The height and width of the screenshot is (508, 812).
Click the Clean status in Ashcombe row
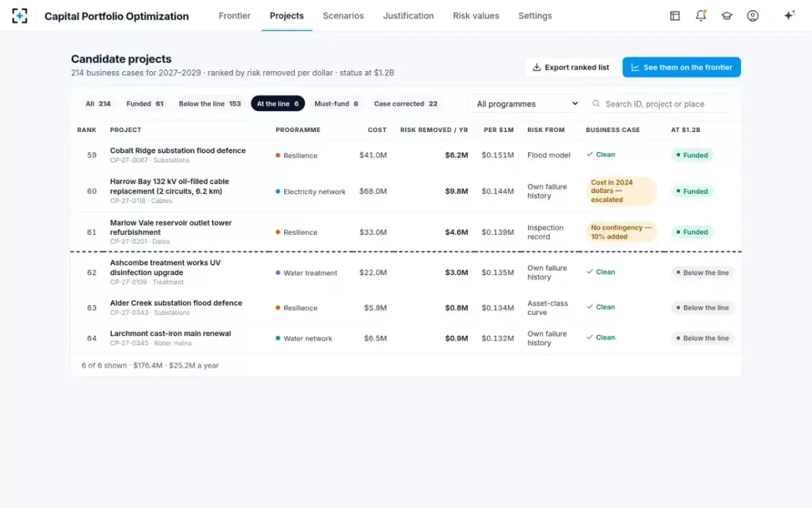(601, 272)
